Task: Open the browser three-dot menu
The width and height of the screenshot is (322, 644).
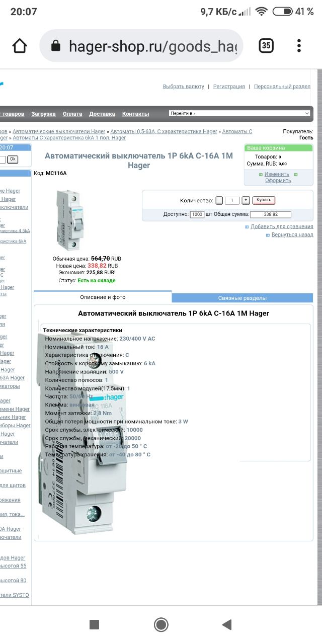Action: (299, 46)
